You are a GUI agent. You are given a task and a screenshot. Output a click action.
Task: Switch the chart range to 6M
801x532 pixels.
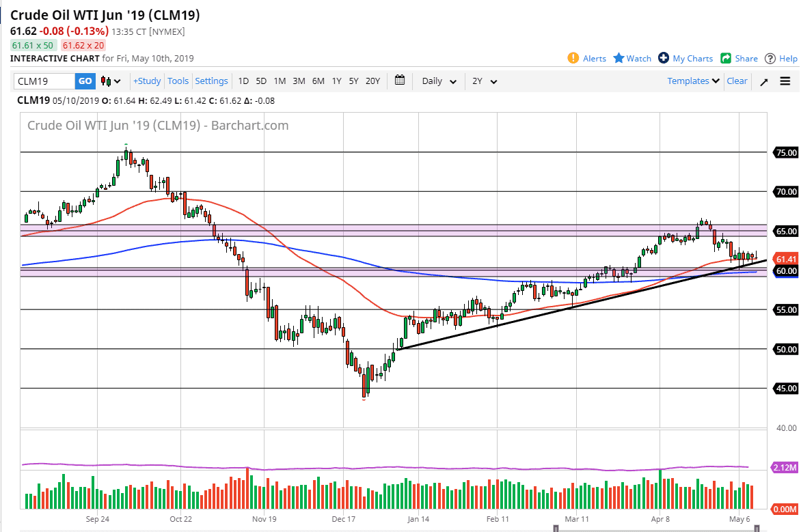pyautogui.click(x=317, y=81)
